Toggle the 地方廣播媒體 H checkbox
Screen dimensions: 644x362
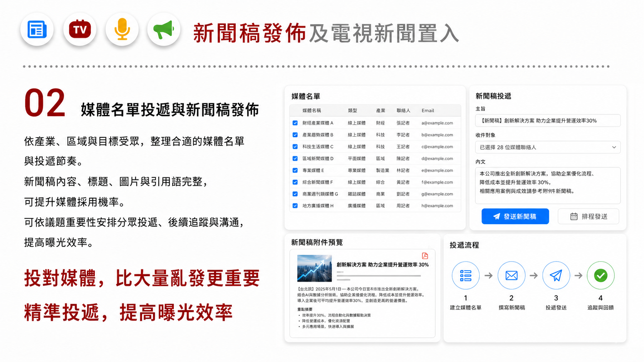(295, 206)
